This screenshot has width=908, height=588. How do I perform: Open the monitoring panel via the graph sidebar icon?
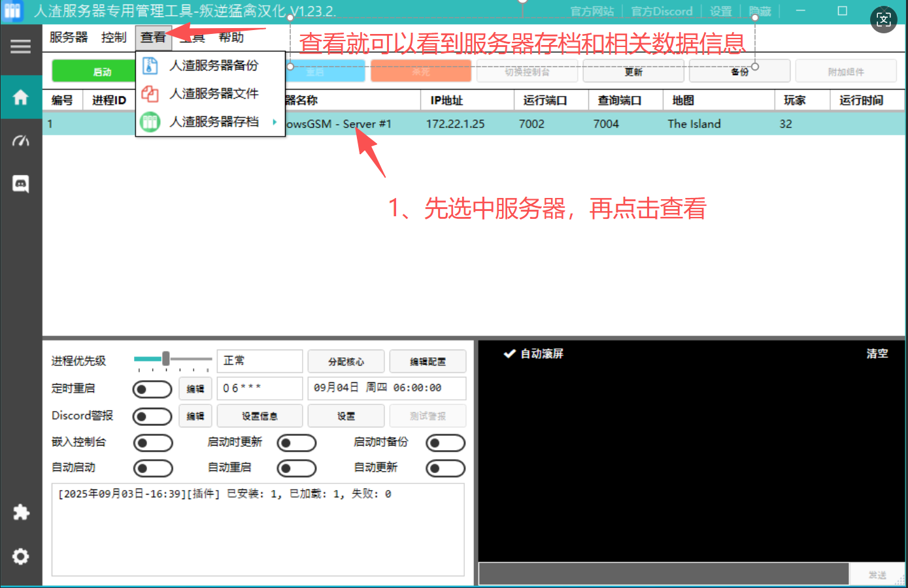pos(20,140)
